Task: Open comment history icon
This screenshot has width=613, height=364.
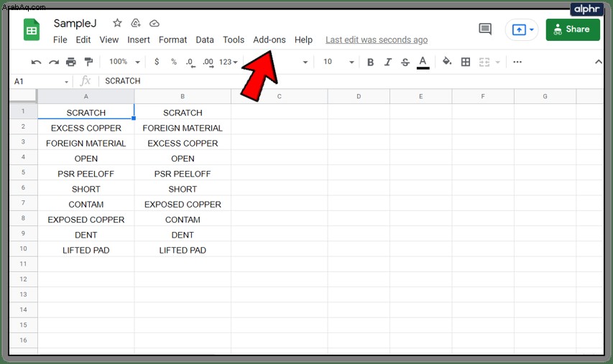Action: click(x=485, y=29)
